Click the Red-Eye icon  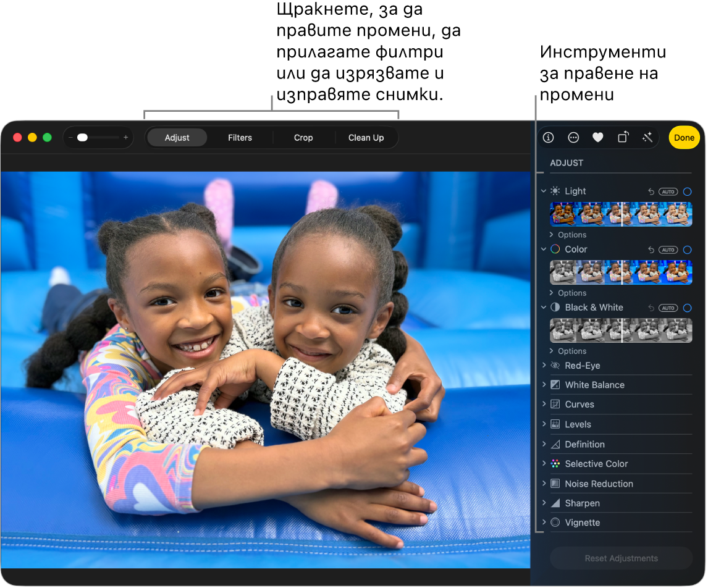(556, 366)
